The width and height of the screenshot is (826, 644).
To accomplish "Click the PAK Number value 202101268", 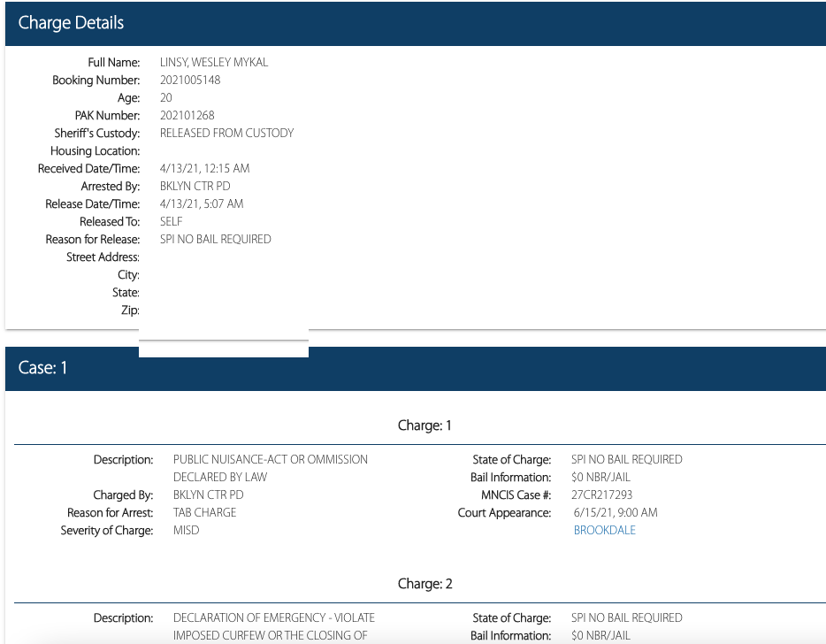I will point(187,116).
